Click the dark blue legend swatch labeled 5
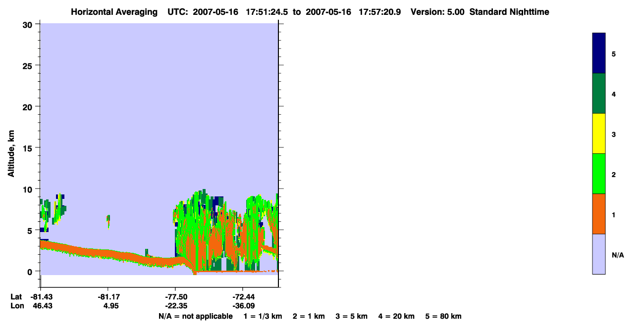The image size is (644, 330). tap(599, 53)
